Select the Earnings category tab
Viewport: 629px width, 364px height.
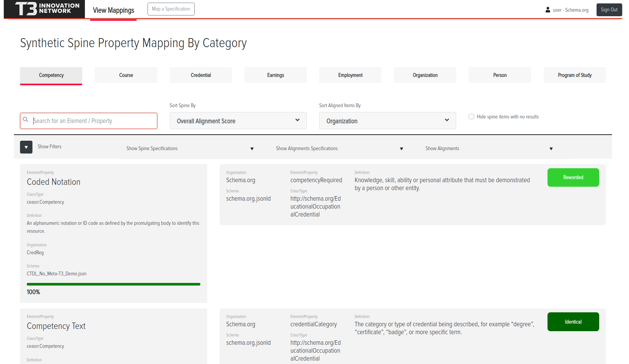tap(275, 75)
